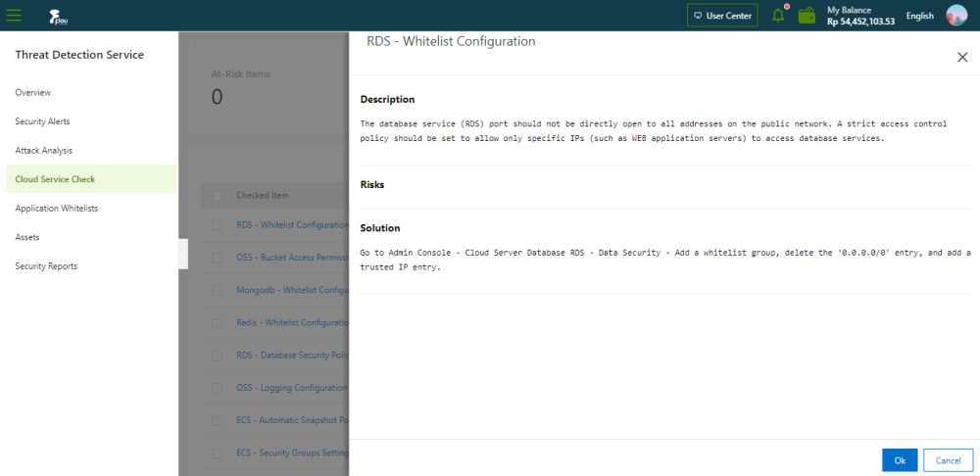Open Mongodb - Whitelist Configuration item
The height and width of the screenshot is (476, 980).
coord(292,290)
